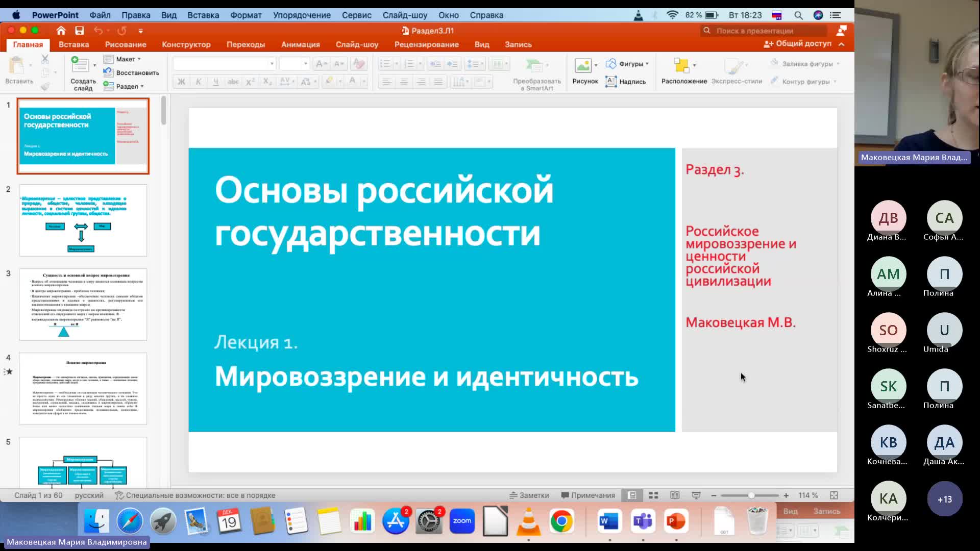980x551 pixels.
Task: Click the language indicator русский
Action: 89,495
